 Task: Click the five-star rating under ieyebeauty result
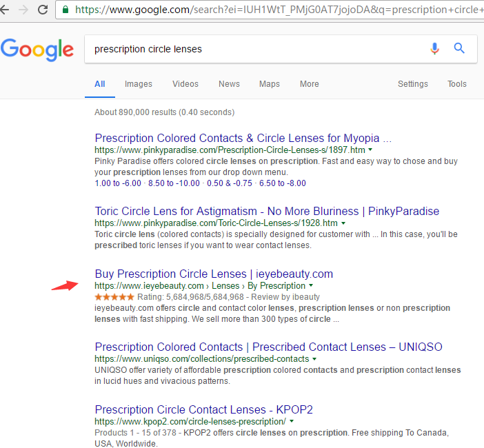click(x=114, y=297)
